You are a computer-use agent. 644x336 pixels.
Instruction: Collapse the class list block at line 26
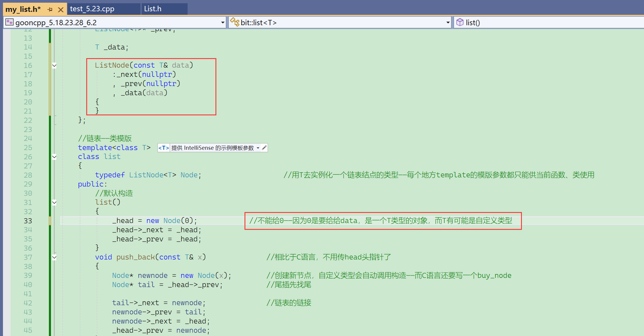[x=55, y=157]
